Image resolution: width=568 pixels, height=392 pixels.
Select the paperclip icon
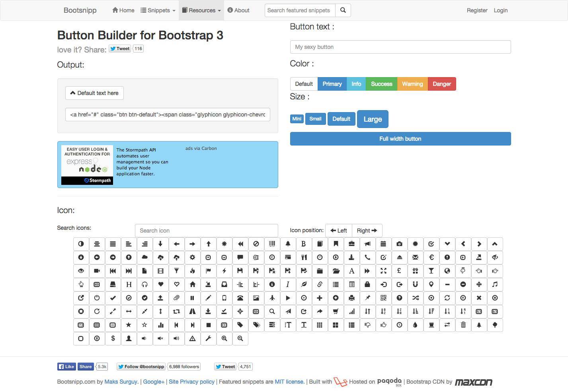(176, 298)
